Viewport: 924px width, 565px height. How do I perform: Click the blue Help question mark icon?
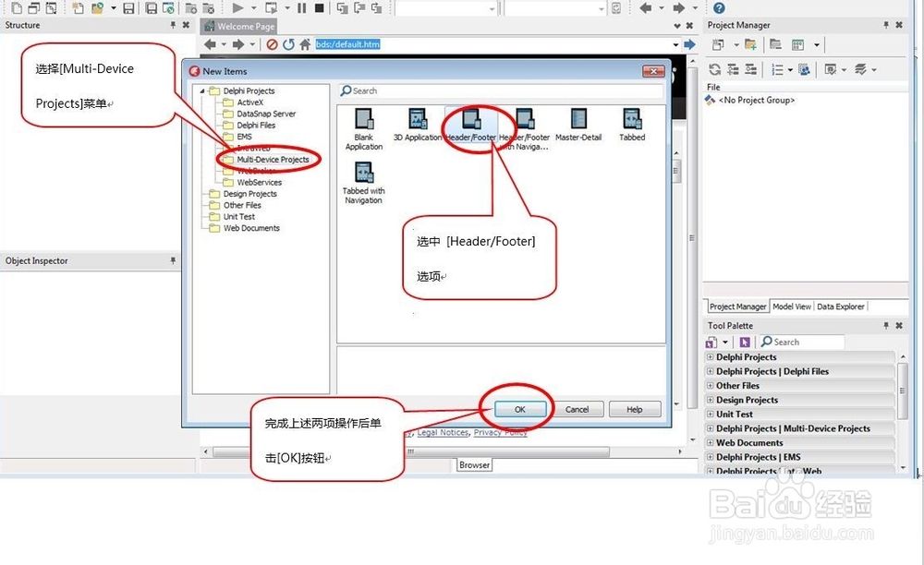tap(719, 8)
